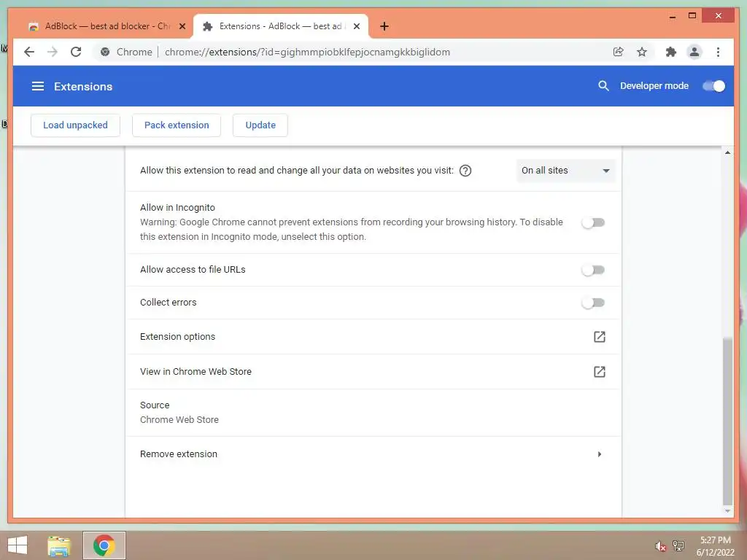Click the Allow access to file URLs label
747x560 pixels.
point(193,270)
